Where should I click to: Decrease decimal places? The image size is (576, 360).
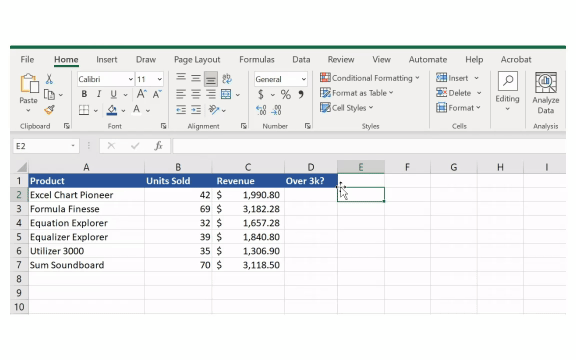277,110
